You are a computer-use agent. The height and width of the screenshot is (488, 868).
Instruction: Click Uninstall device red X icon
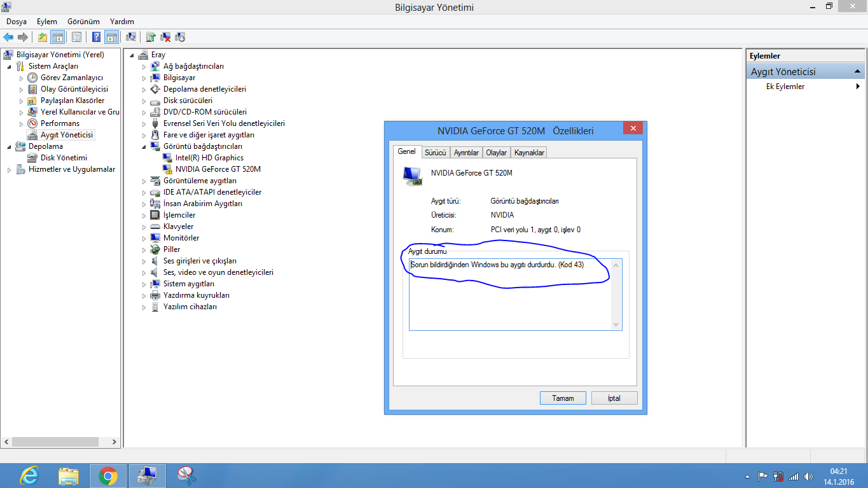click(x=165, y=37)
